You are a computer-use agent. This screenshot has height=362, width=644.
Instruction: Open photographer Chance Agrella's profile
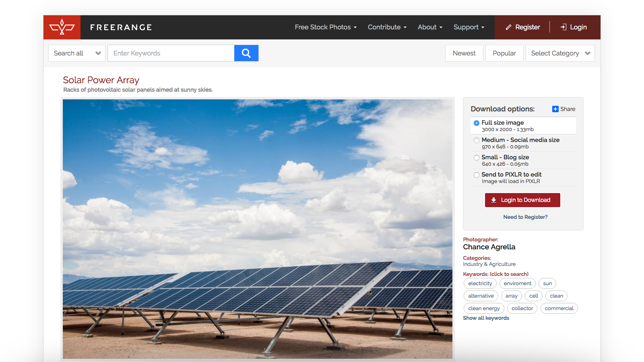[x=489, y=247]
